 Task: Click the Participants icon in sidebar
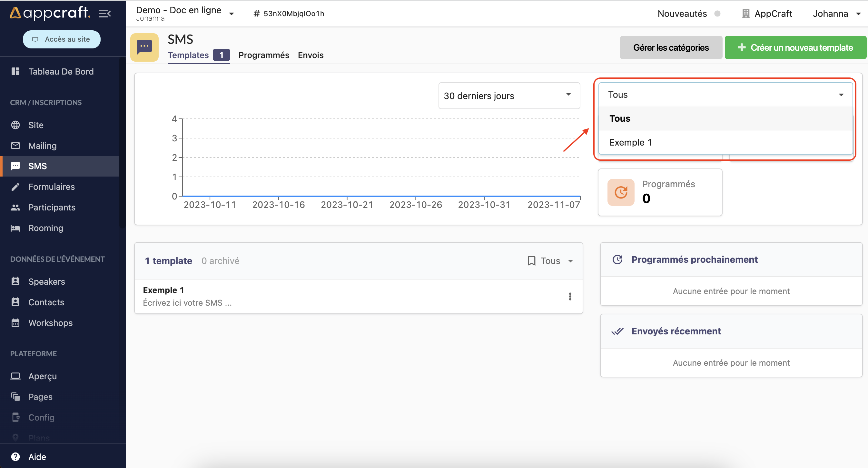point(15,208)
